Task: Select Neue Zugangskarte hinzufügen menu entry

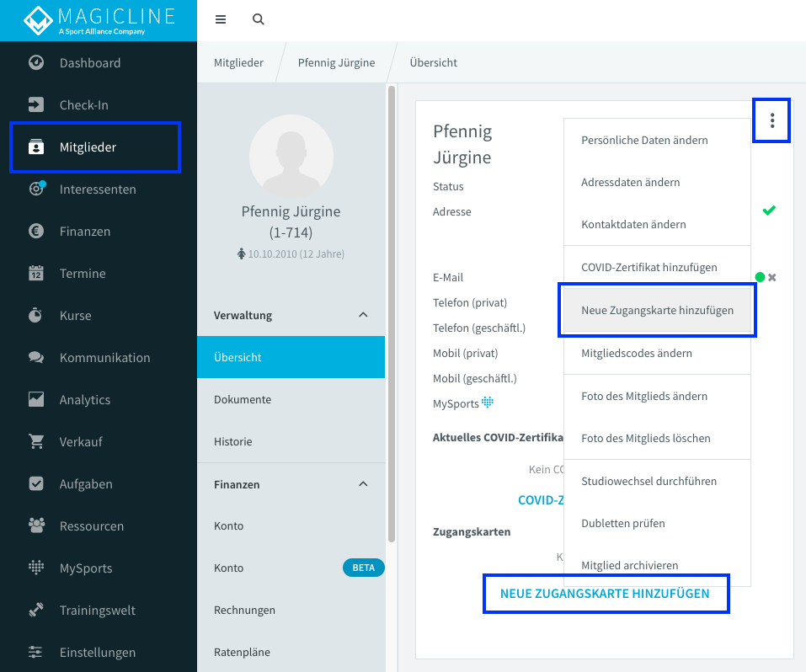Action: click(657, 310)
